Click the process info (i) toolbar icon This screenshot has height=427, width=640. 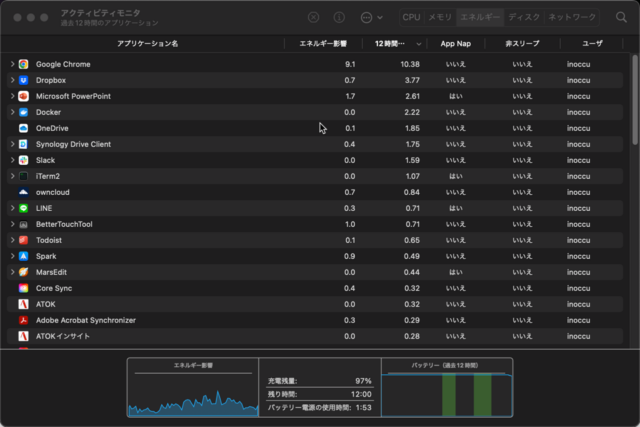(x=340, y=17)
